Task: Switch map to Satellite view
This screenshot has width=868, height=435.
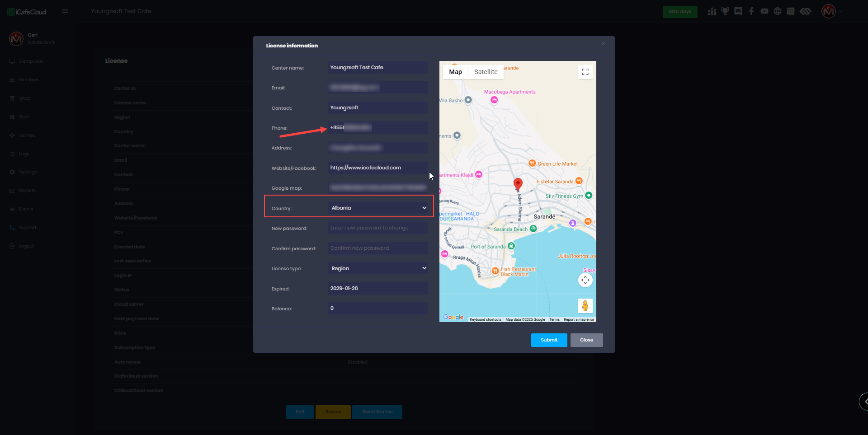Action: coord(486,72)
